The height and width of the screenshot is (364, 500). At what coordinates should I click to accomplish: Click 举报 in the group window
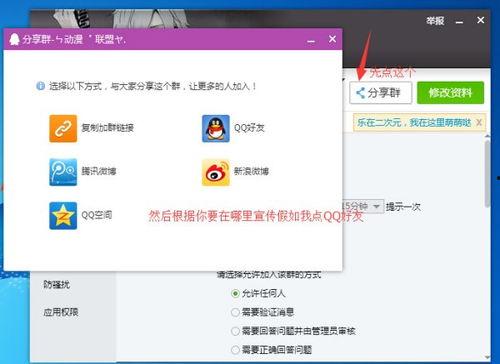pos(435,21)
